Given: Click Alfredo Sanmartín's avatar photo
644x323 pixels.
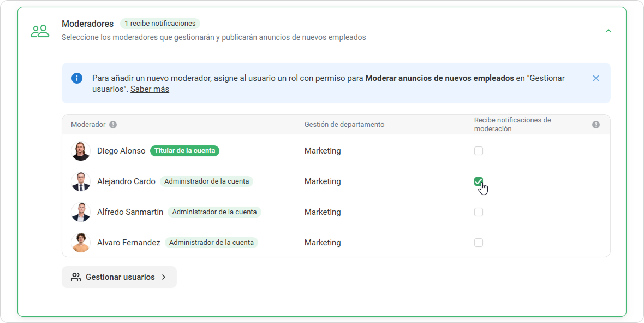Looking at the screenshot, I should tap(81, 212).
